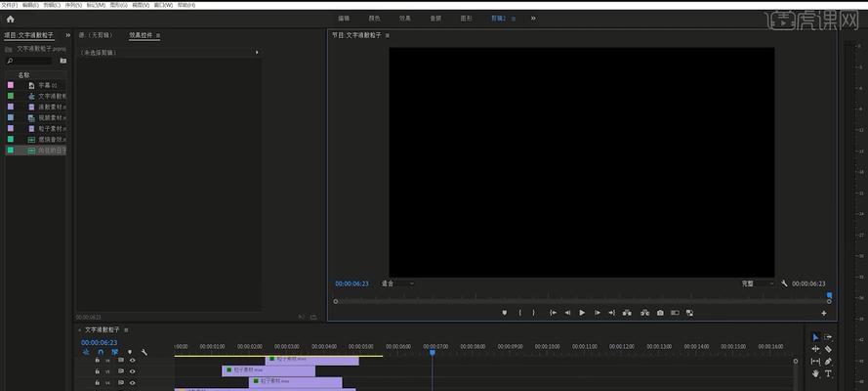Toggle insert sequences as nests option
Viewport: 868px width, 391px height.
pos(86,352)
